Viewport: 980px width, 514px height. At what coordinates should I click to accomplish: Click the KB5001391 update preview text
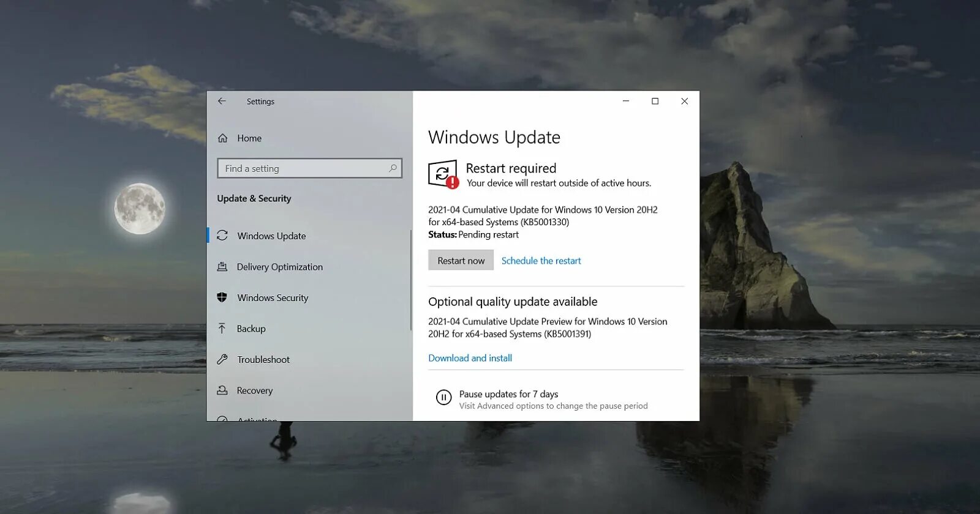tap(548, 327)
